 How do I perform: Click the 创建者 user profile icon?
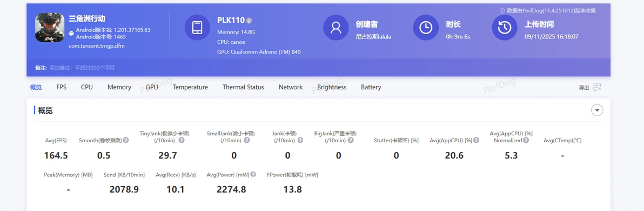(336, 28)
